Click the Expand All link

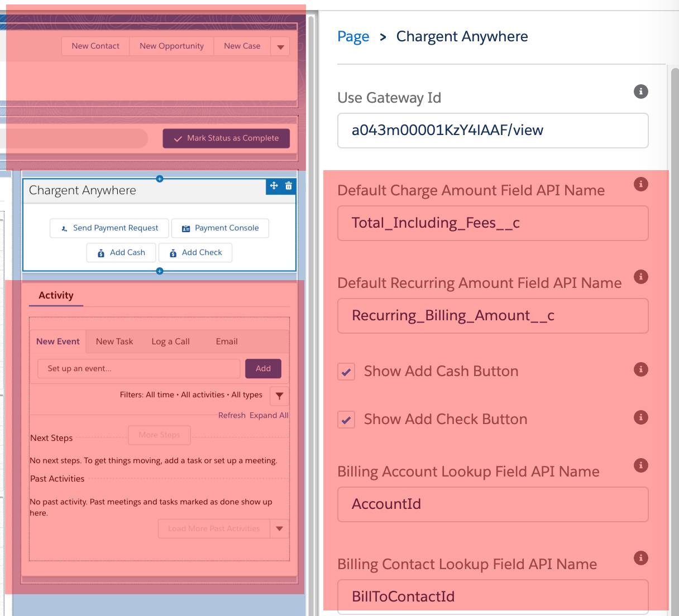click(x=270, y=415)
